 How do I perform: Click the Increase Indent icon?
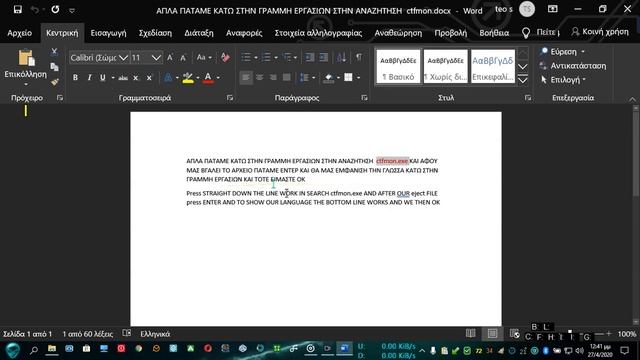[x=323, y=58]
